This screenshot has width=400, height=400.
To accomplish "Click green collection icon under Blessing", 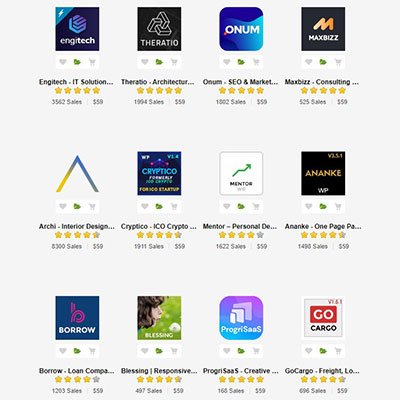I will coord(159,351).
